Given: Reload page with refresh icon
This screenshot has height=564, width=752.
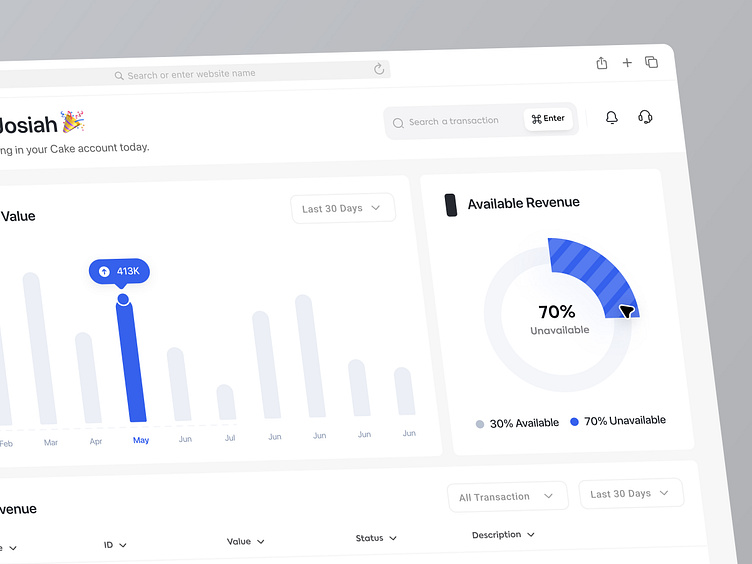Looking at the screenshot, I should 379,69.
